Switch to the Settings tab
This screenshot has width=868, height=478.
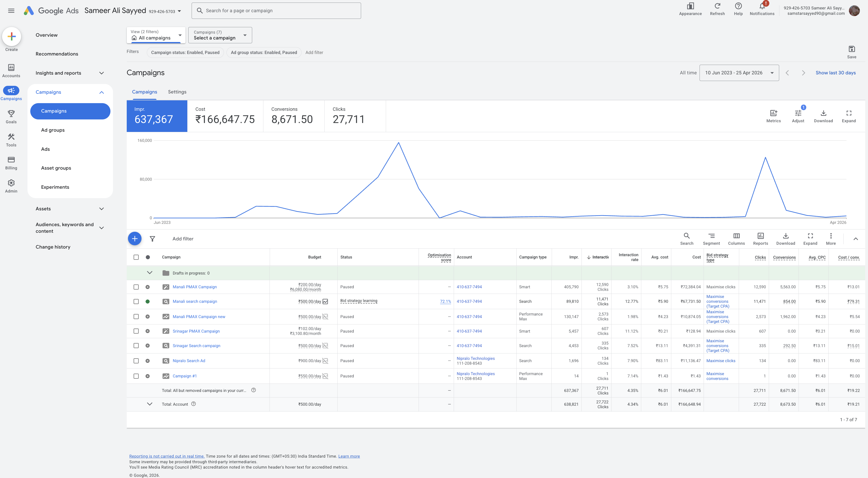[x=177, y=92]
